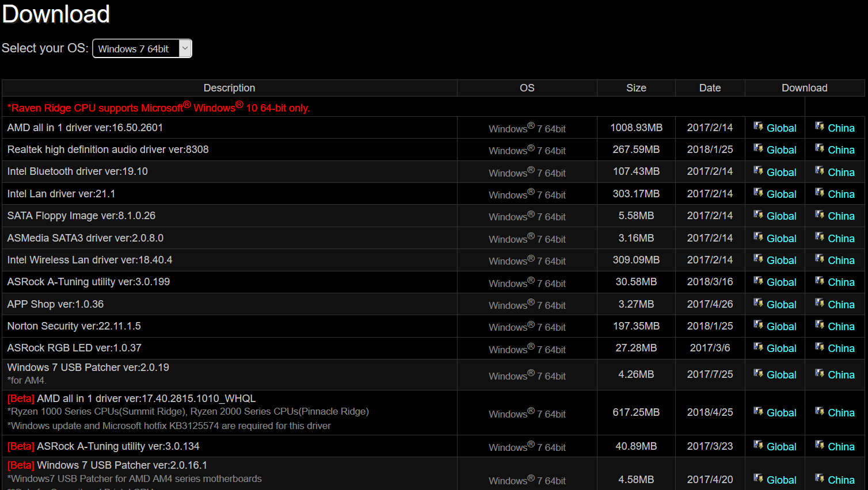Click download icon beside Global for Intel Lan driver ver:21.1
This screenshot has height=490, width=868.
point(758,193)
